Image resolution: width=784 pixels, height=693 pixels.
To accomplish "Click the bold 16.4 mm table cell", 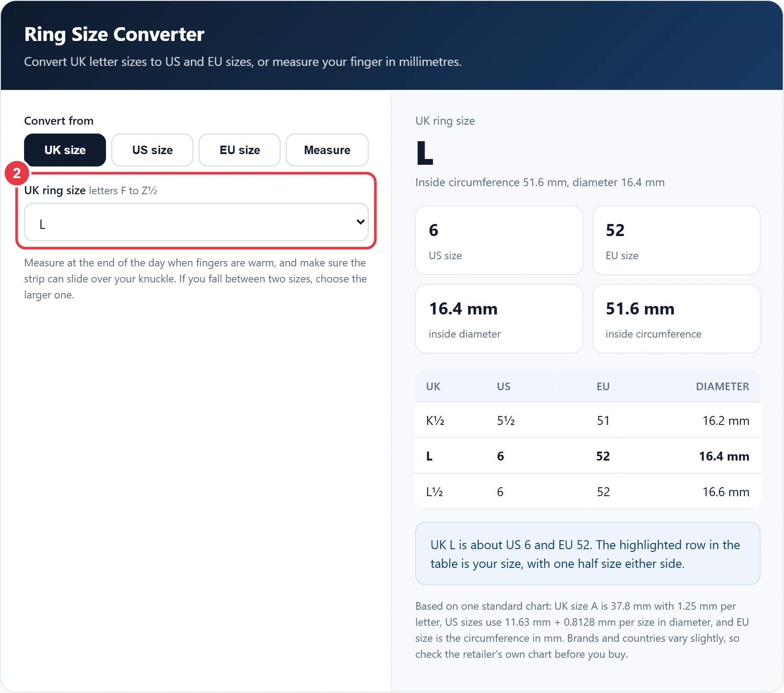I will (x=724, y=456).
